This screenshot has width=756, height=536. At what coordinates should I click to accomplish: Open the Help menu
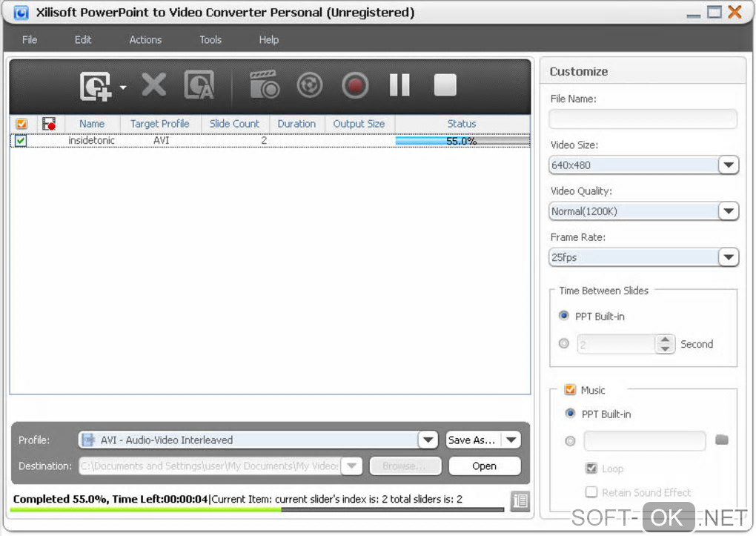click(x=268, y=39)
